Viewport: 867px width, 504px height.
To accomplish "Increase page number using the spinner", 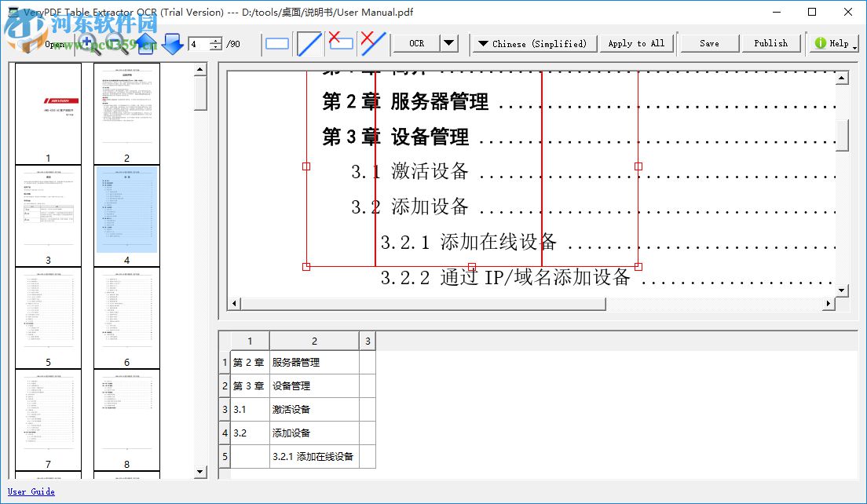I will [215, 40].
